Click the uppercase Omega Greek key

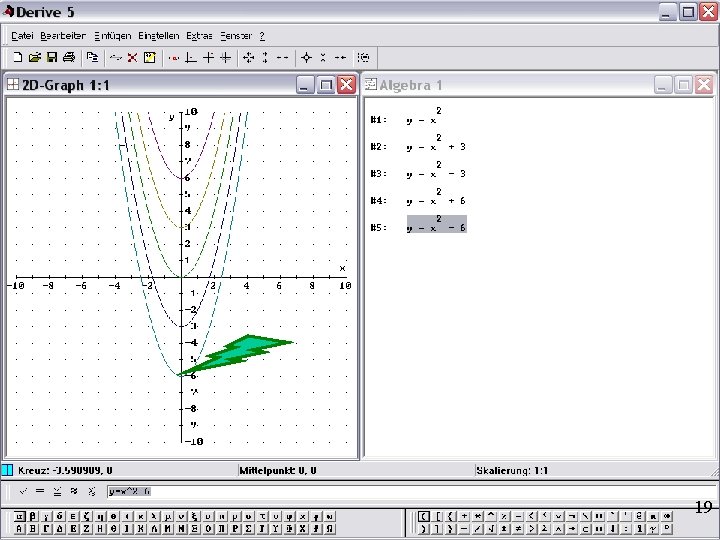tap(329, 529)
